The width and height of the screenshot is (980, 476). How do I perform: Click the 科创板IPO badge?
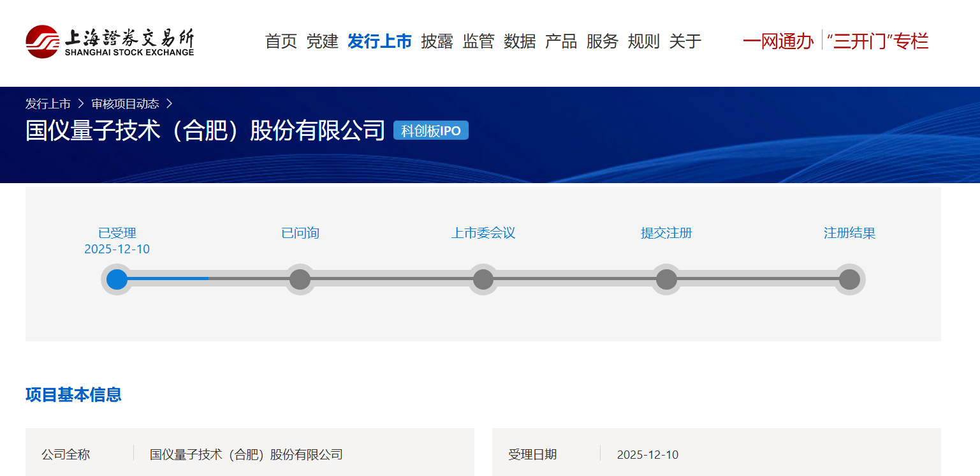(431, 131)
